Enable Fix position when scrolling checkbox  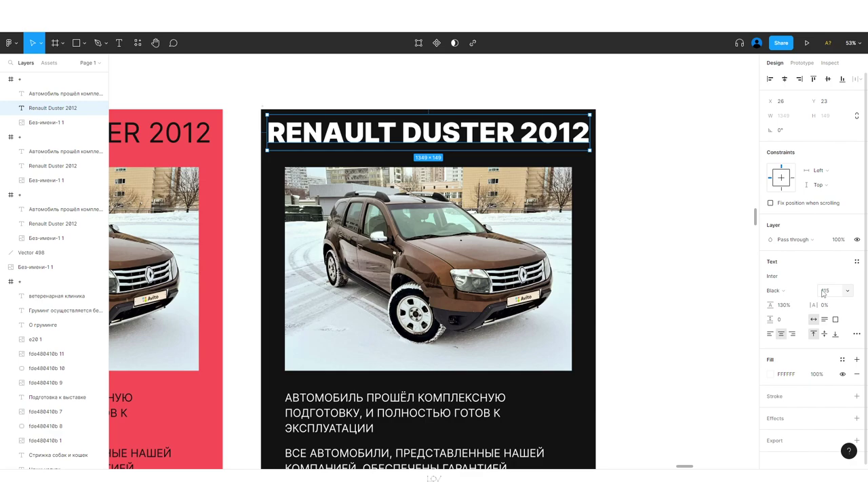(x=770, y=203)
